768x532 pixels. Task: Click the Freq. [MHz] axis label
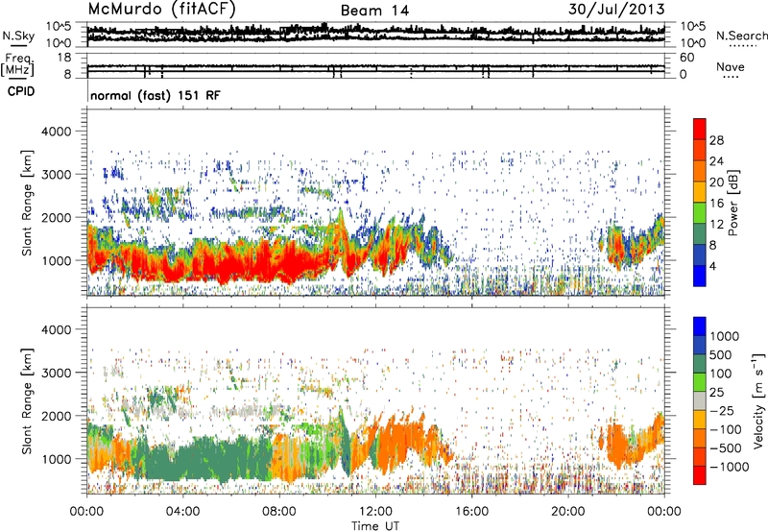18,65
